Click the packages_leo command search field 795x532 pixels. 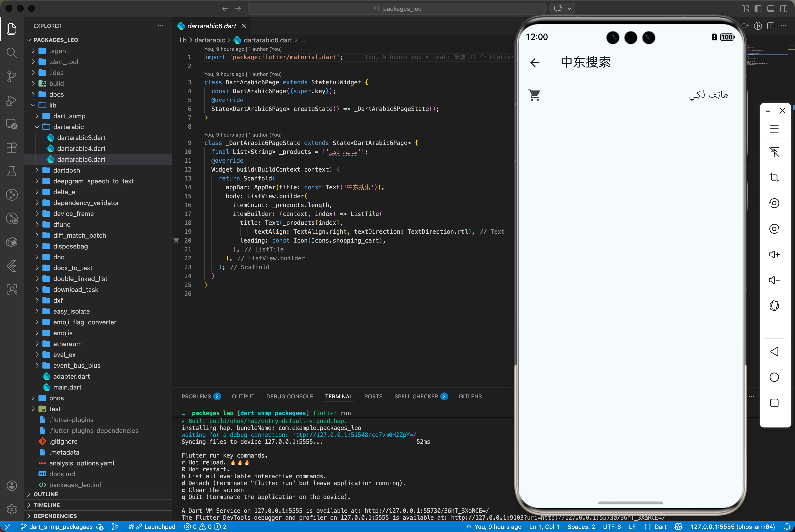click(397, 8)
